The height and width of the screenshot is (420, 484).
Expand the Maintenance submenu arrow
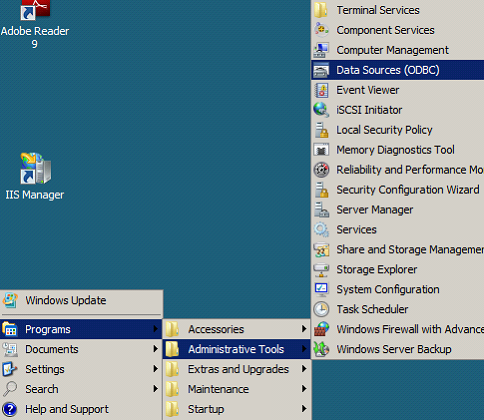click(304, 389)
